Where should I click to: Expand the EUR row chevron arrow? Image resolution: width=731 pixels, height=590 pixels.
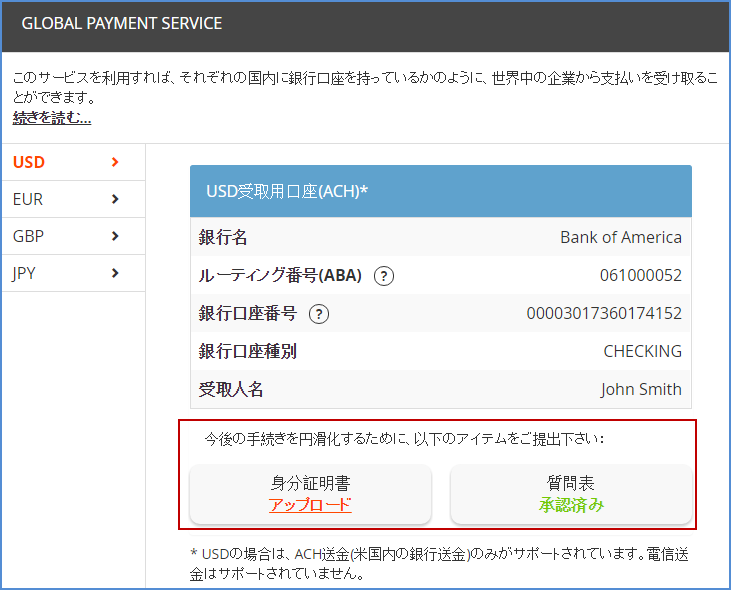coord(115,199)
